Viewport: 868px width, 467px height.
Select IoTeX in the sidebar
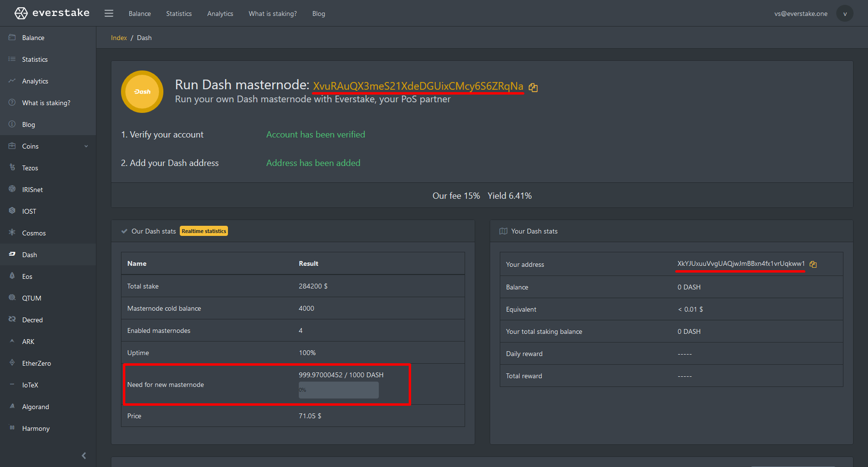click(x=48, y=385)
